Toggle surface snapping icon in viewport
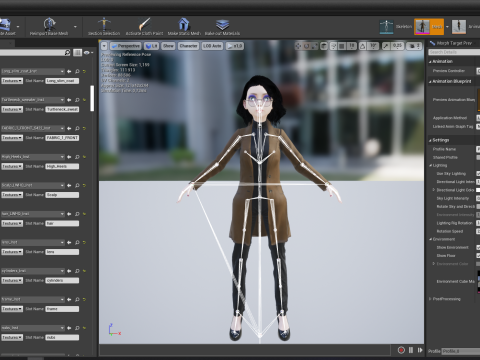Viewport: 480px width, 360px height. [x=333, y=46]
